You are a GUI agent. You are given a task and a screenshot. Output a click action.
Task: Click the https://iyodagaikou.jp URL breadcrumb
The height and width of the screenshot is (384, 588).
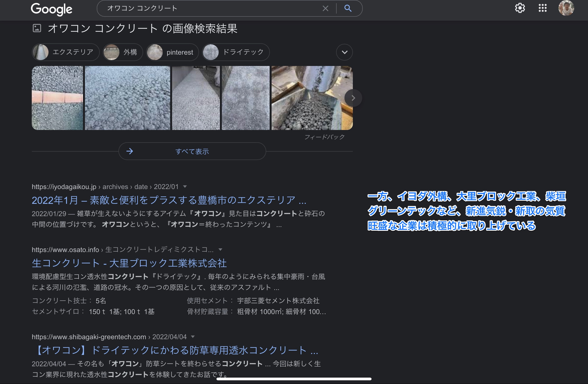click(x=105, y=187)
